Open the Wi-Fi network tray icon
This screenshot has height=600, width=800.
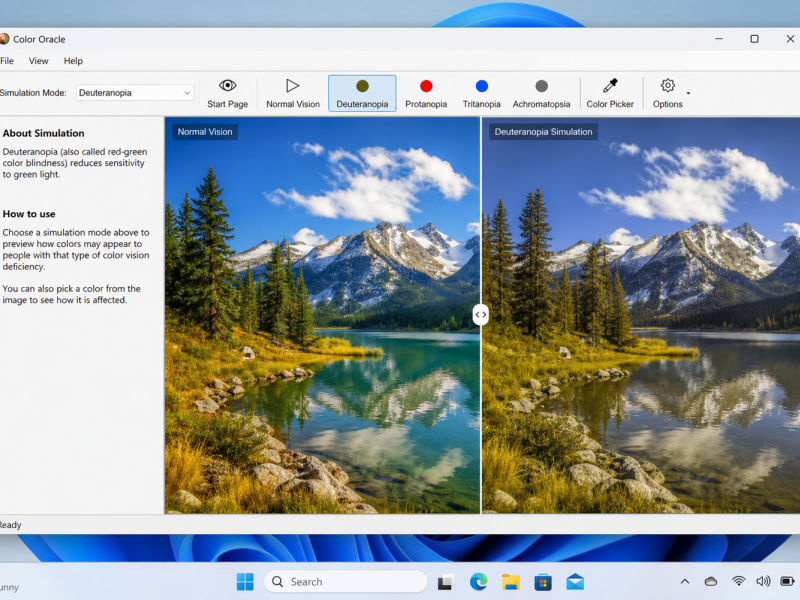point(738,581)
